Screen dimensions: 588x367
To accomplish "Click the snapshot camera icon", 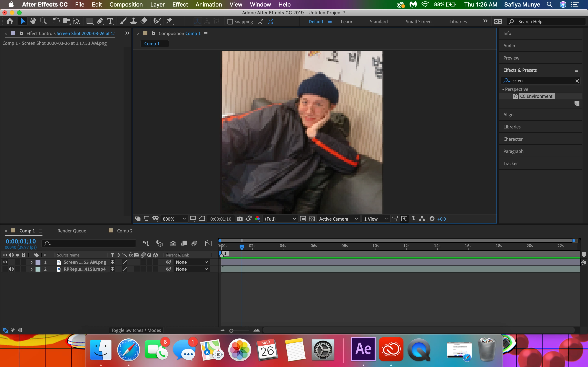I will (239, 219).
